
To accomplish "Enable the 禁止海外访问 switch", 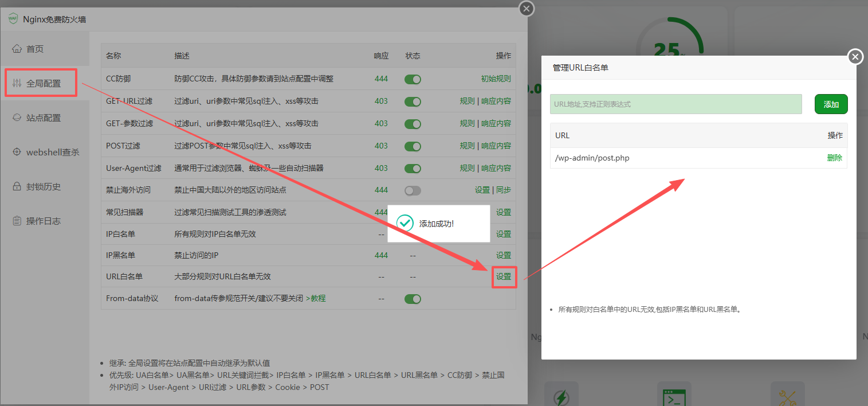I will point(413,190).
